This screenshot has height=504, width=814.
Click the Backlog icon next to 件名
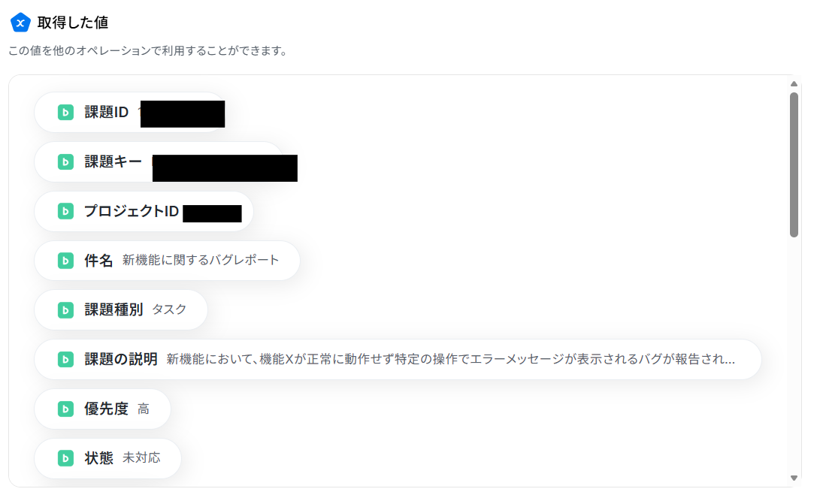[x=65, y=261]
